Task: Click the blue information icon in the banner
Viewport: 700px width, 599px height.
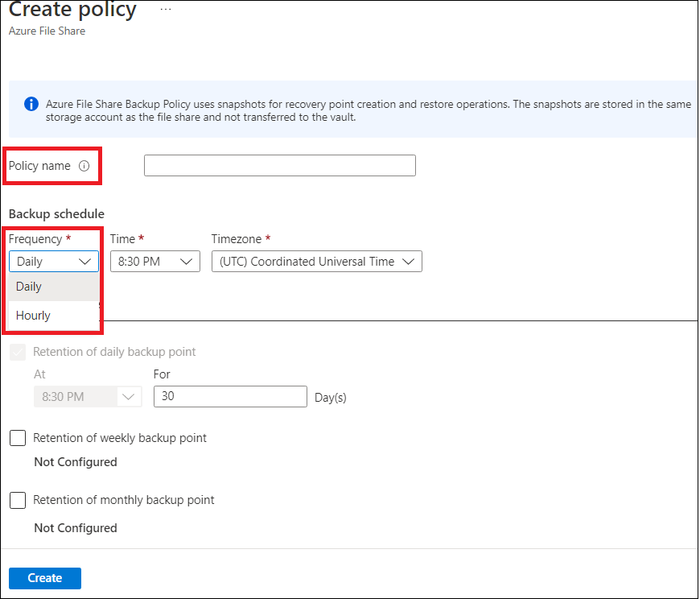Action: (x=30, y=104)
